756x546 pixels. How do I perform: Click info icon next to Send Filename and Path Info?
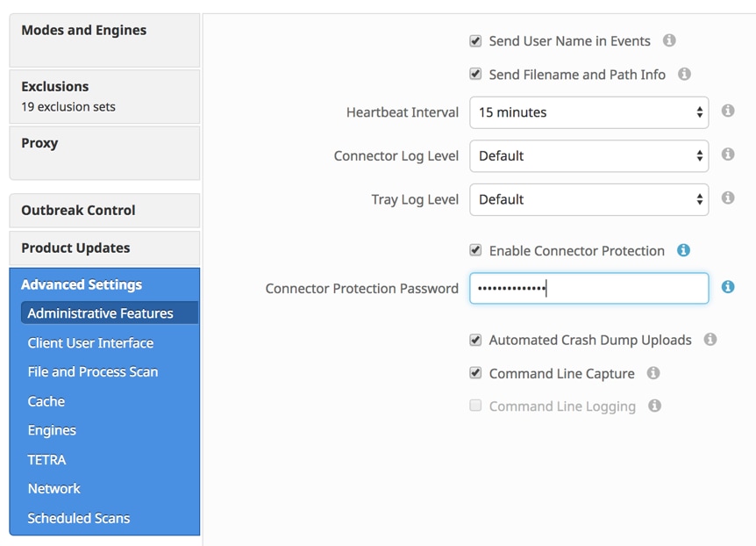coord(684,75)
